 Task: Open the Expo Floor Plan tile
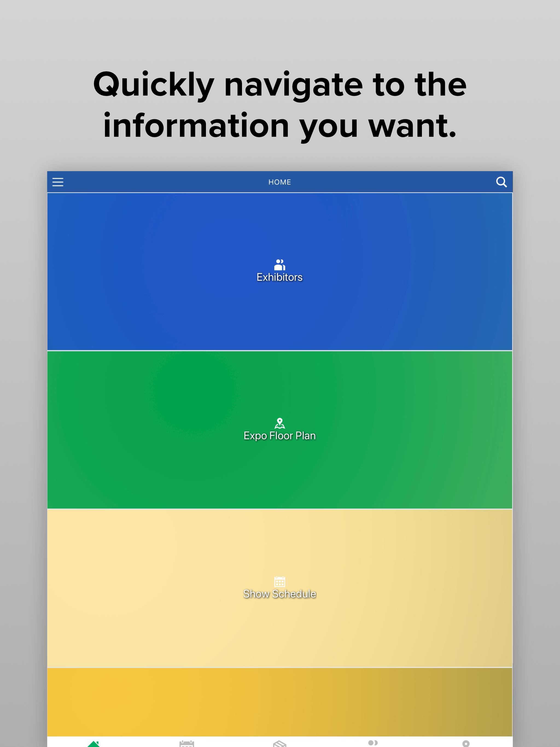coord(280,430)
